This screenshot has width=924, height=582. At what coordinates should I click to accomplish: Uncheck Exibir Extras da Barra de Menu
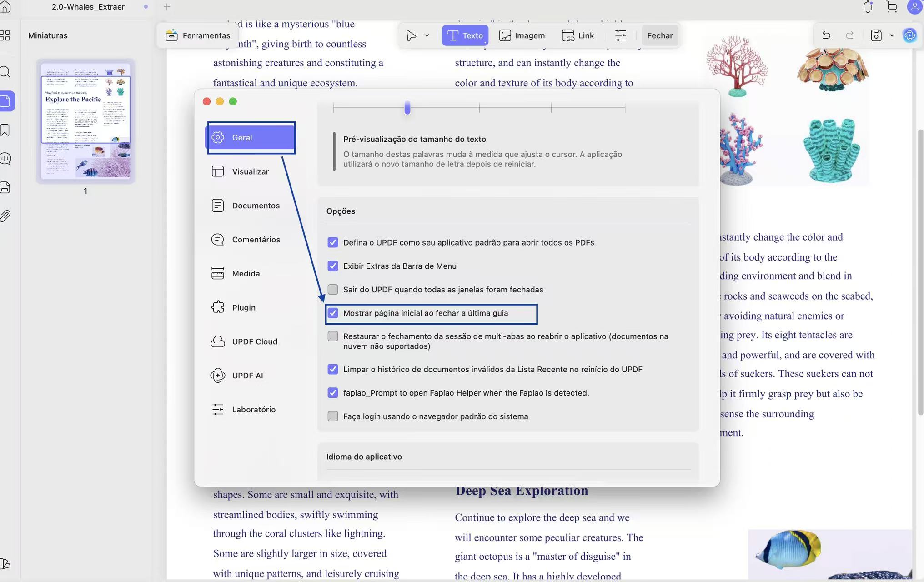(333, 266)
